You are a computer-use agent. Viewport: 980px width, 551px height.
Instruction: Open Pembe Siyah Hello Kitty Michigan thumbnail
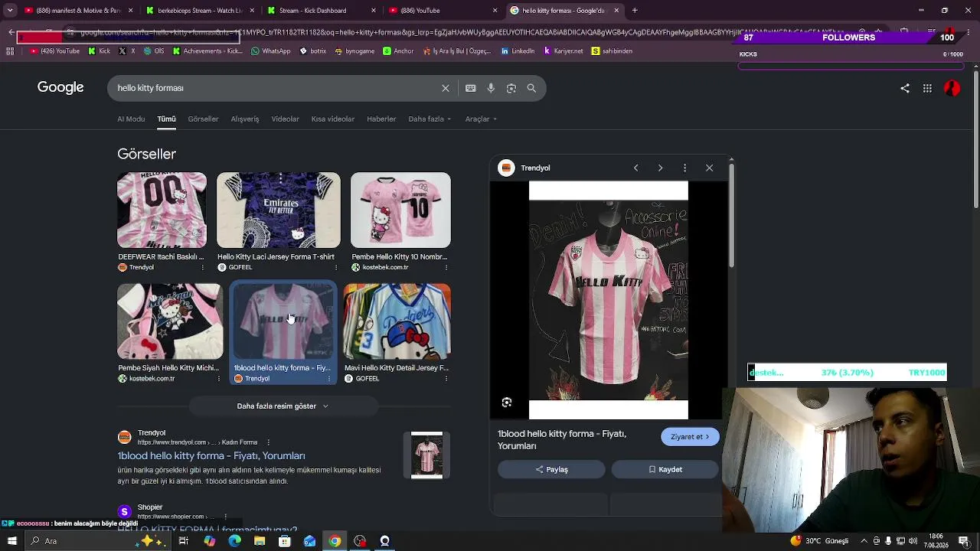click(x=169, y=321)
